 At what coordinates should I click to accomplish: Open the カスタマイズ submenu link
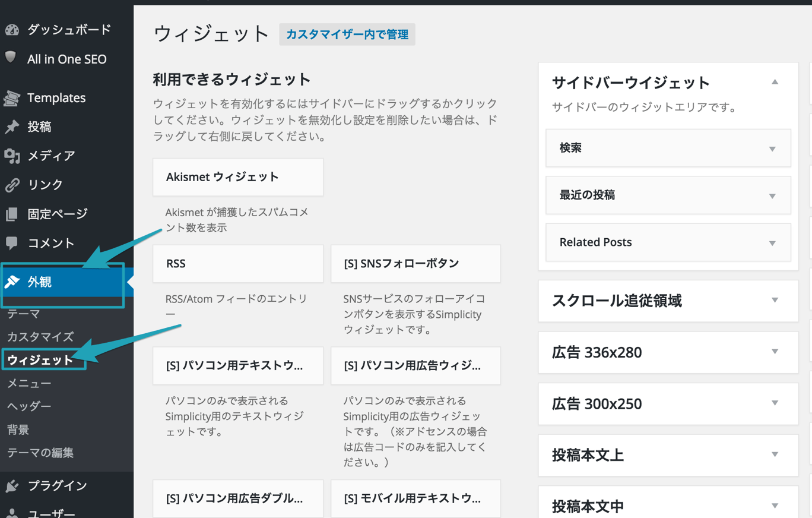(x=40, y=337)
